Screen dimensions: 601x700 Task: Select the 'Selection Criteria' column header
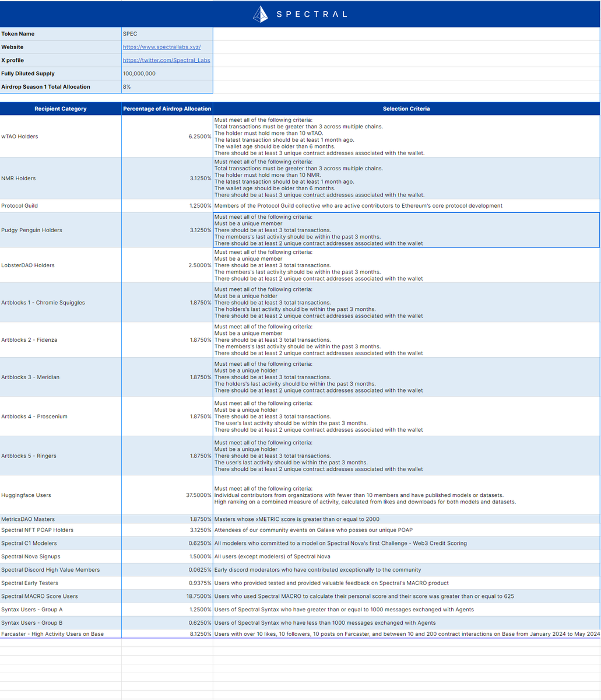coord(406,108)
